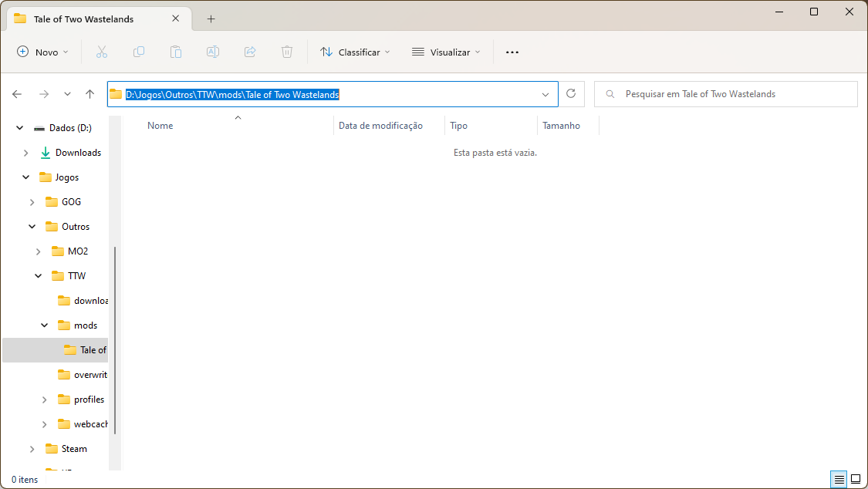Collapse the Jogos folder node
868x489 pixels.
pyautogui.click(x=26, y=177)
